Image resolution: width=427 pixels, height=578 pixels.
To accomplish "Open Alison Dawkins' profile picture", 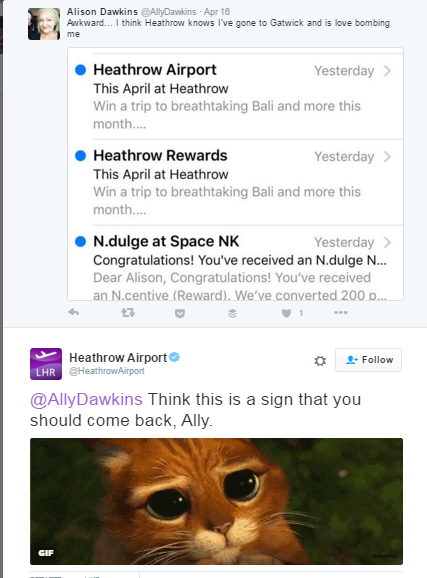I will 44,24.
